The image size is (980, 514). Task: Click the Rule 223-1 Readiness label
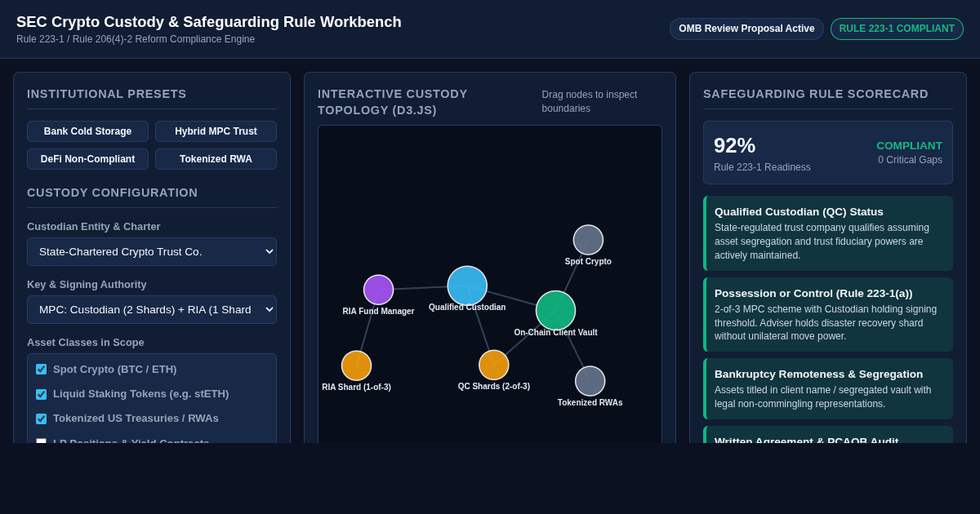[762, 167]
